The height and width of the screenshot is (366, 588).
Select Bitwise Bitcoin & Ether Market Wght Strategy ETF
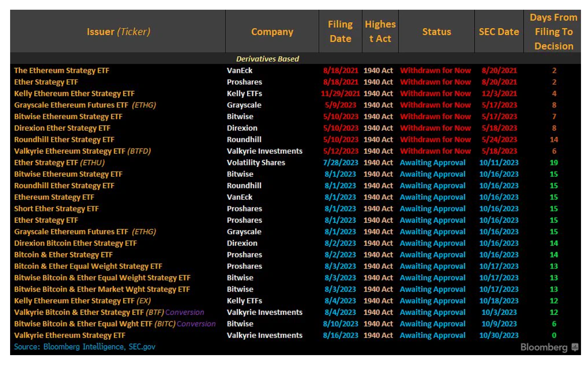pyautogui.click(x=102, y=289)
